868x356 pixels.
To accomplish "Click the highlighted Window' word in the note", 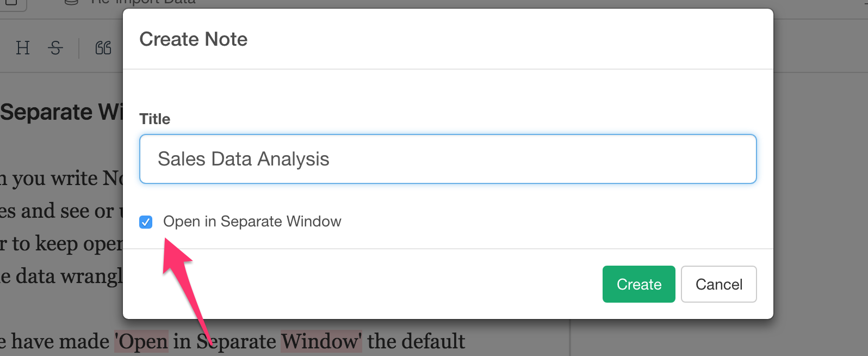I will click(x=321, y=341).
